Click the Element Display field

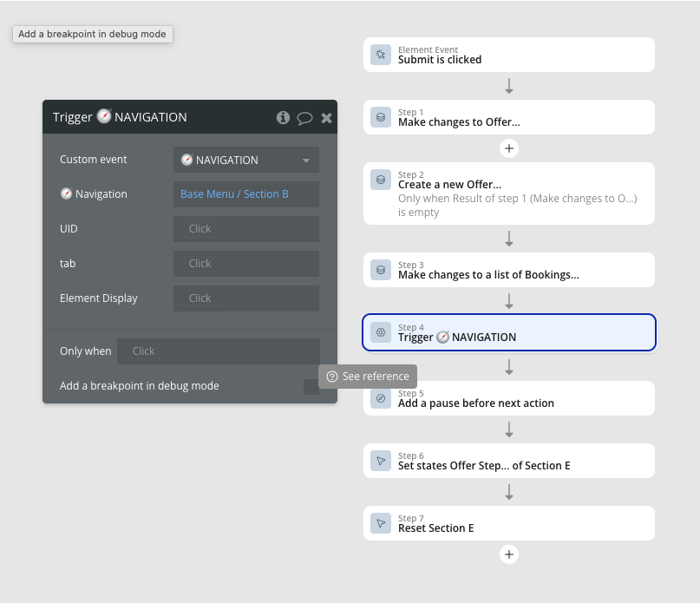coord(246,298)
